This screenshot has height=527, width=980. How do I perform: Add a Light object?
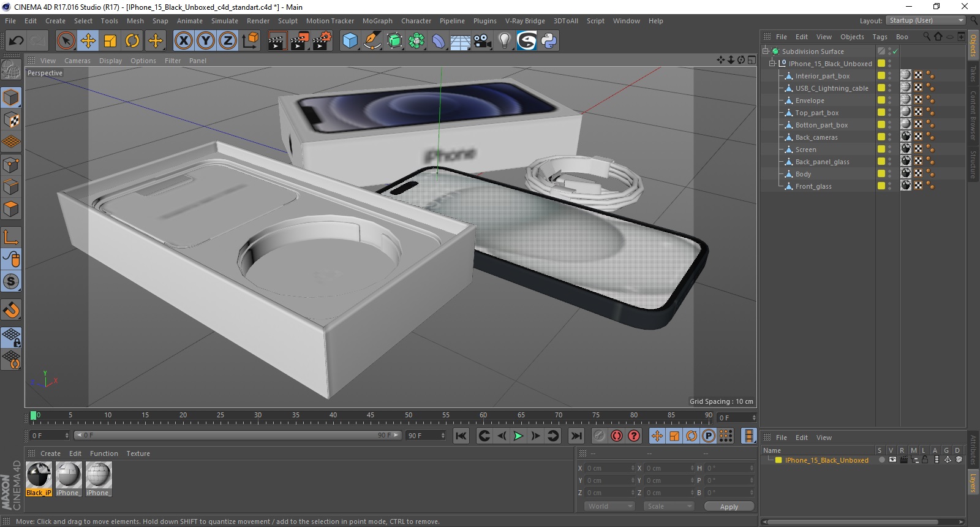click(x=505, y=41)
